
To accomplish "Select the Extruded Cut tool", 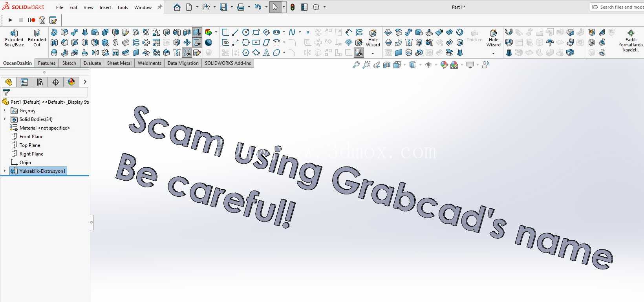I will pyautogui.click(x=37, y=38).
